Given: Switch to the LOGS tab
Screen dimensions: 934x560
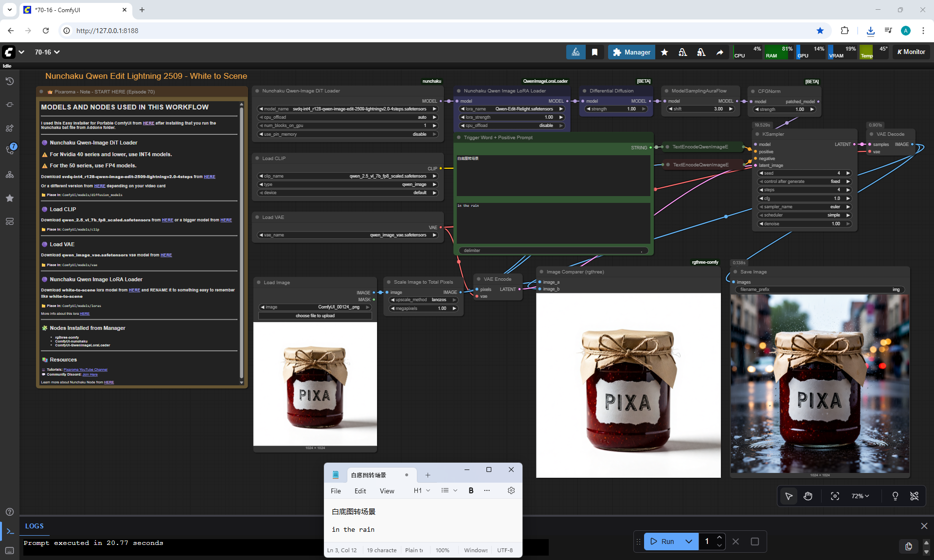Looking at the screenshot, I should coord(34,526).
